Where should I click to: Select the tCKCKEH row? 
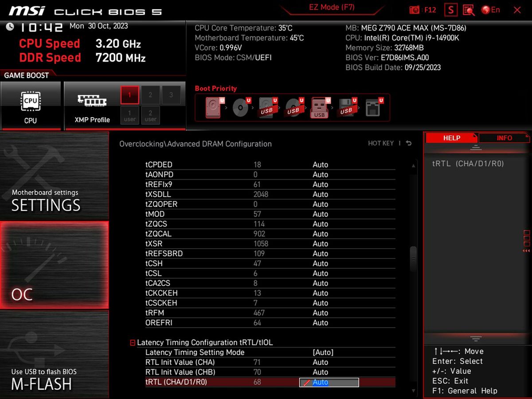point(270,293)
